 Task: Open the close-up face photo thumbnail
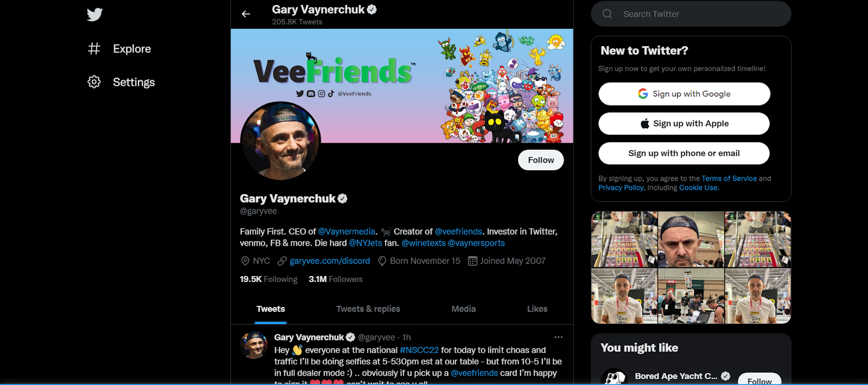point(691,240)
